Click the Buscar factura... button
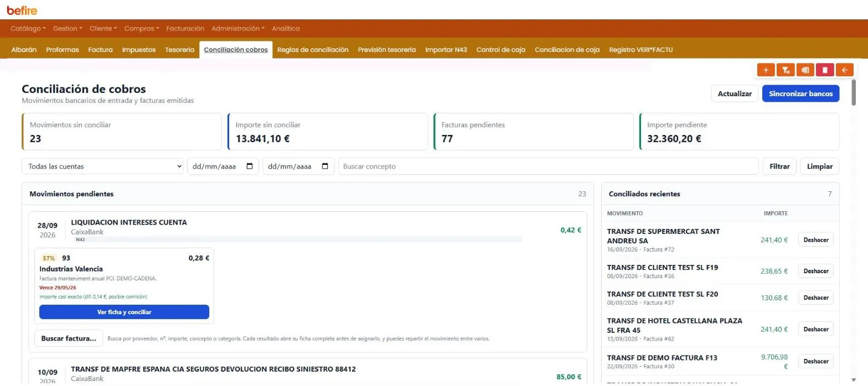This screenshot has width=868, height=386. [x=69, y=338]
